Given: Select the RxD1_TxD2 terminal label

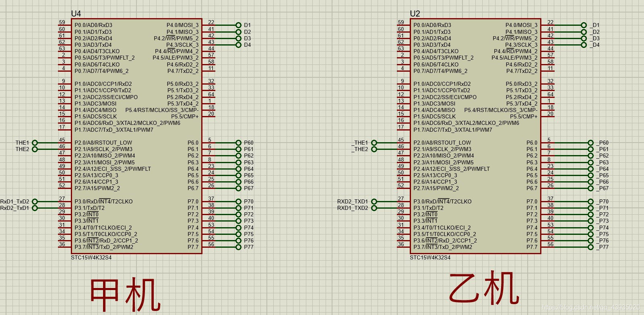Looking at the screenshot, I should (14, 201).
